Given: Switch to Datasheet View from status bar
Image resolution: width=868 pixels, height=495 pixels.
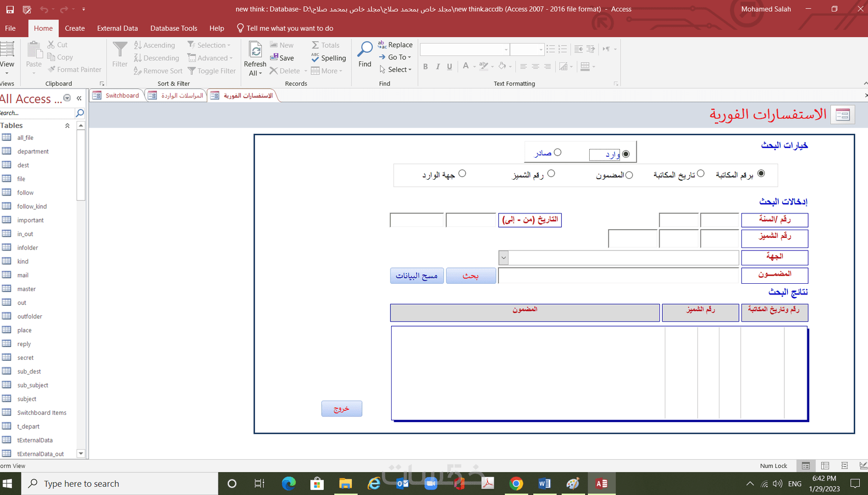Looking at the screenshot, I should [825, 465].
